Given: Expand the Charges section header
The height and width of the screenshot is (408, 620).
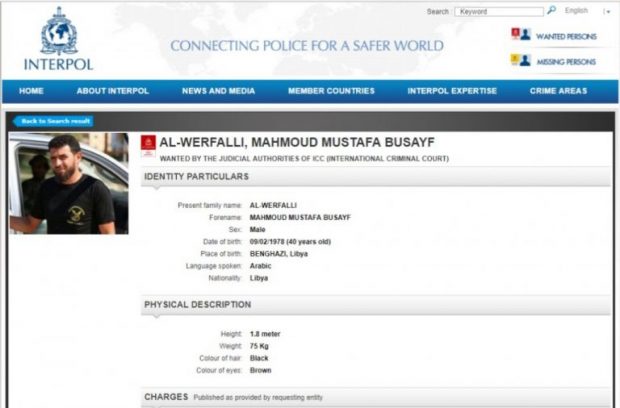Looking at the screenshot, I should (375, 397).
